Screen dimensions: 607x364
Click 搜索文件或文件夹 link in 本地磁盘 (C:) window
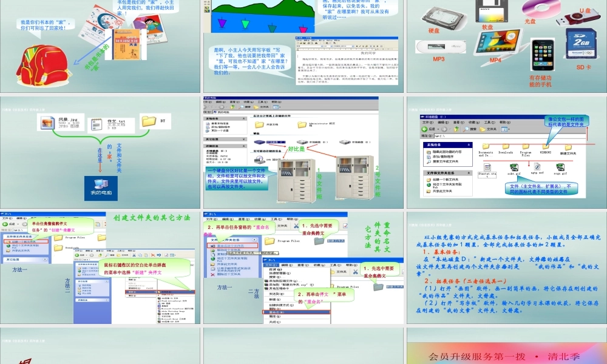pyautogui.click(x=445, y=161)
